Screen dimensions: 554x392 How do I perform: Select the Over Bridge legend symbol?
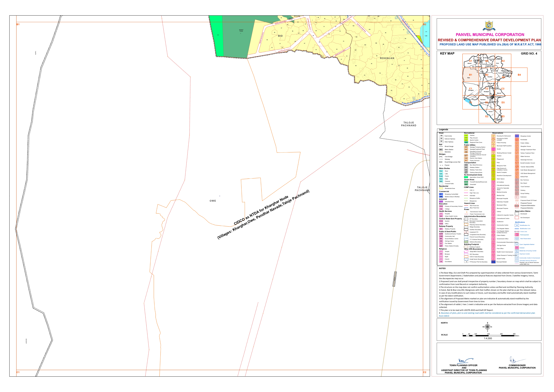(441, 157)
